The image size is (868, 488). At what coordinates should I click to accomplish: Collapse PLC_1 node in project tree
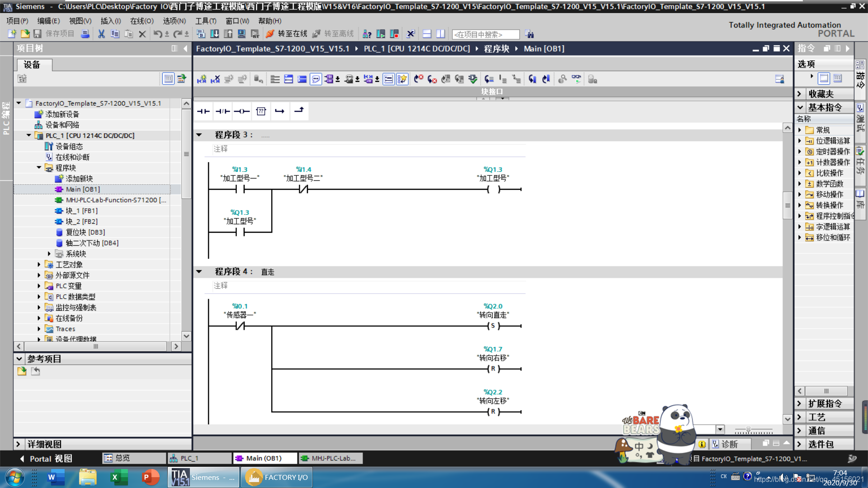[29, 136]
